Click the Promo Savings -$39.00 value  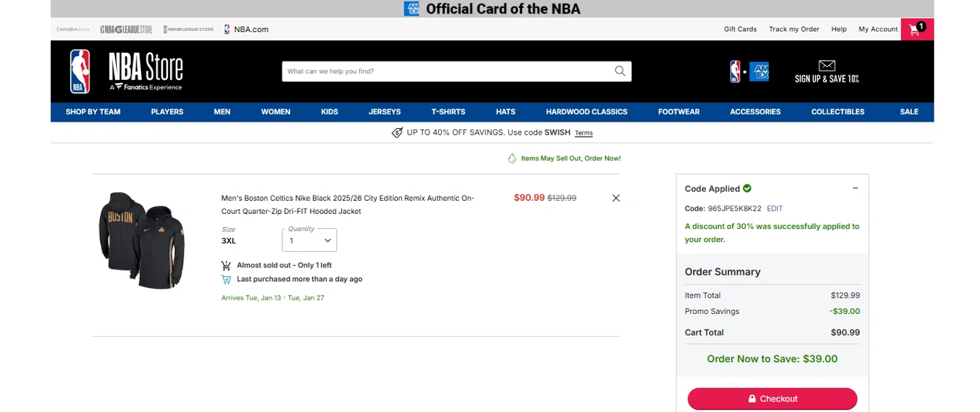point(845,311)
